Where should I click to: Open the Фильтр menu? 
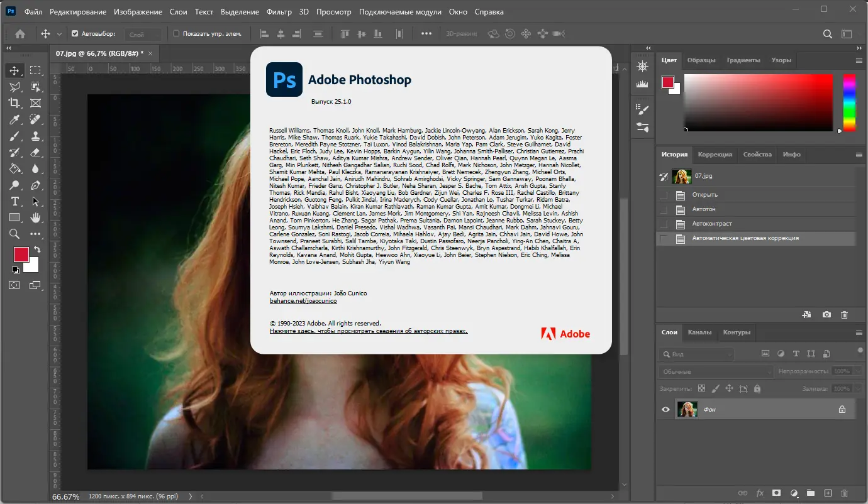(279, 12)
